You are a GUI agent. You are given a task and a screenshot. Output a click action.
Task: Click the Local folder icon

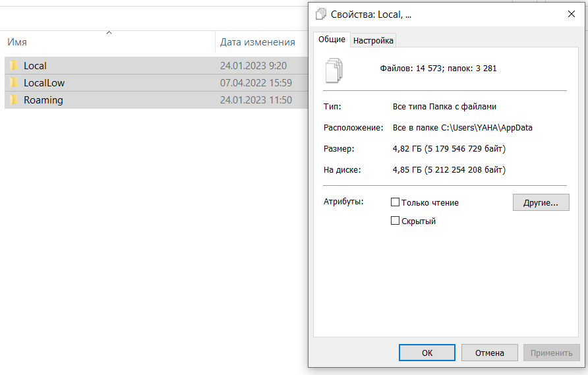click(14, 66)
